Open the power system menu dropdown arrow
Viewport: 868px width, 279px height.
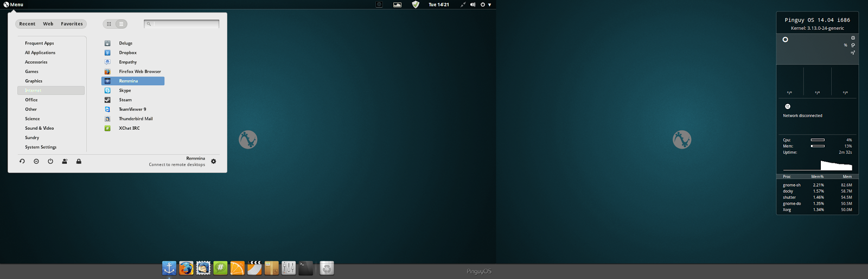(489, 4)
